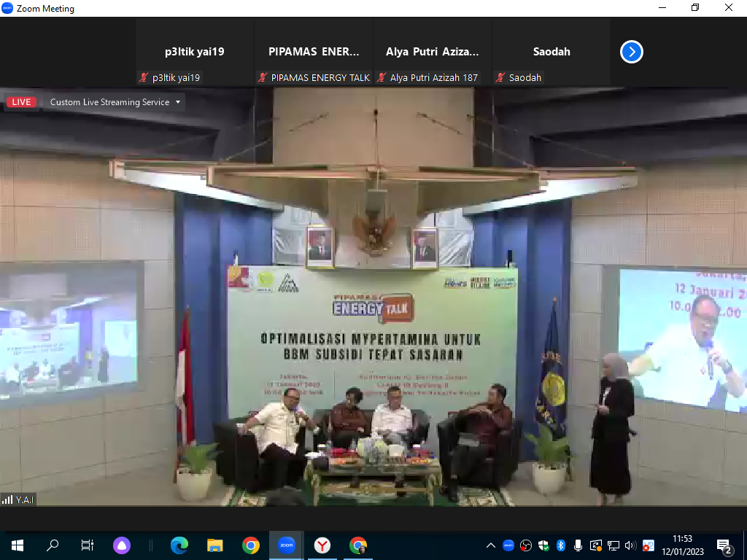Click the display sync tray icon

(x=595, y=545)
